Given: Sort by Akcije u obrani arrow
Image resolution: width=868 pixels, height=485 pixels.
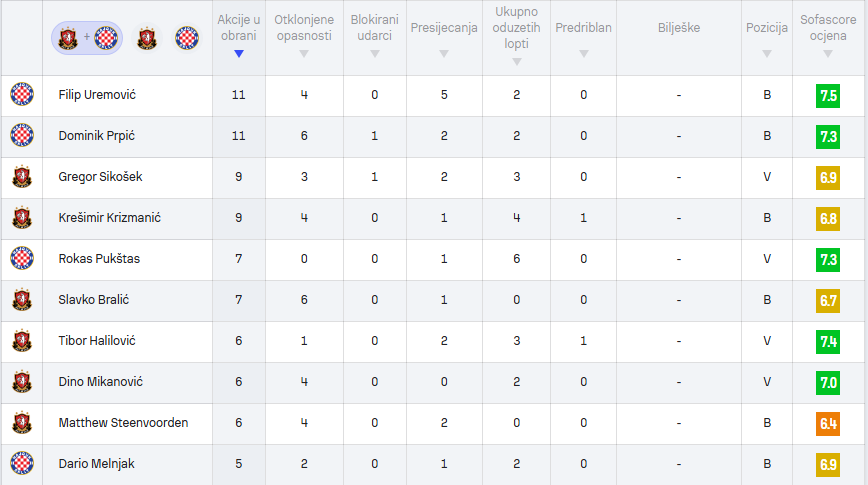Looking at the screenshot, I should click(x=239, y=54).
